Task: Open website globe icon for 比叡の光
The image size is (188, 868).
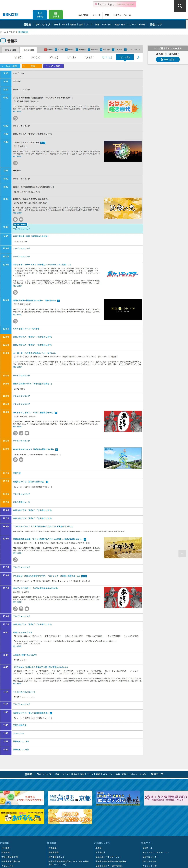Action: (x=15, y=219)
